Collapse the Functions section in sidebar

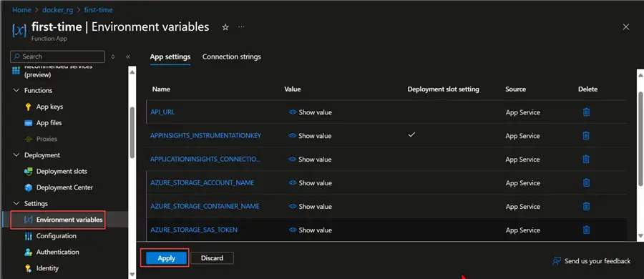click(16, 90)
